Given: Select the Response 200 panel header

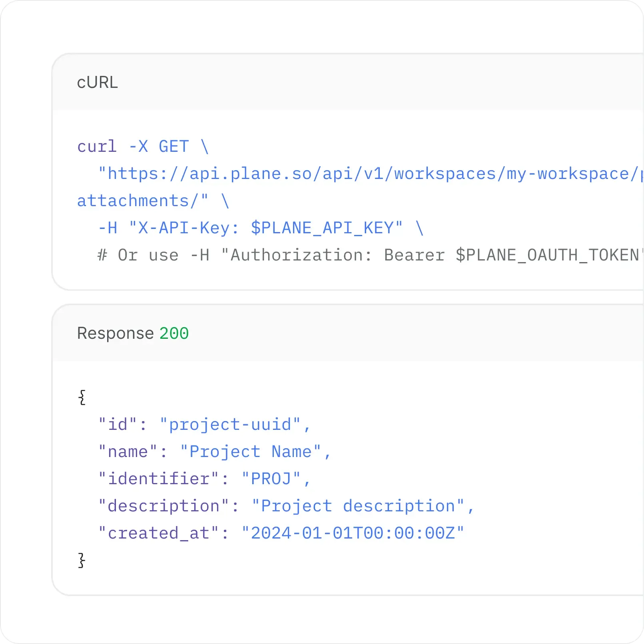Looking at the screenshot, I should 116,333.
